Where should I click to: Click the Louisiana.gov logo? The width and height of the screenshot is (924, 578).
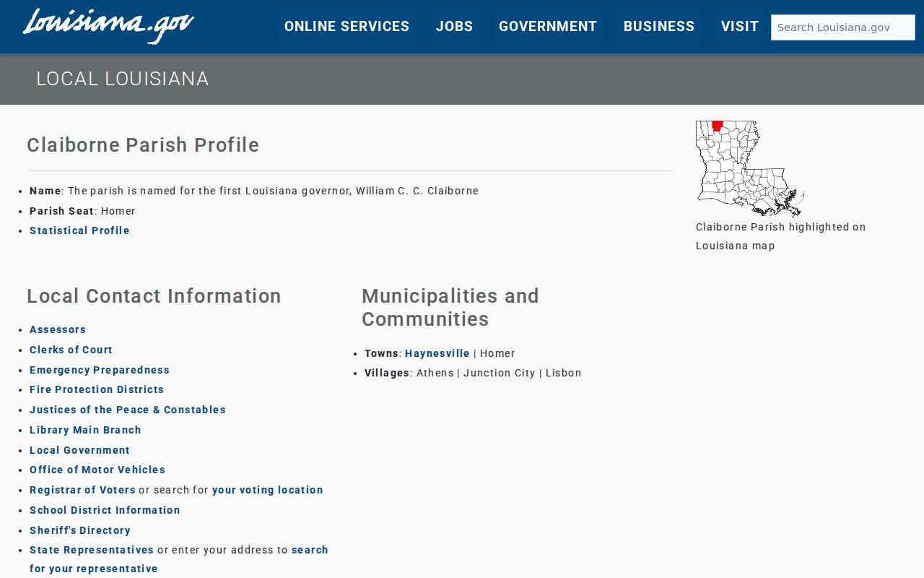tap(108, 26)
